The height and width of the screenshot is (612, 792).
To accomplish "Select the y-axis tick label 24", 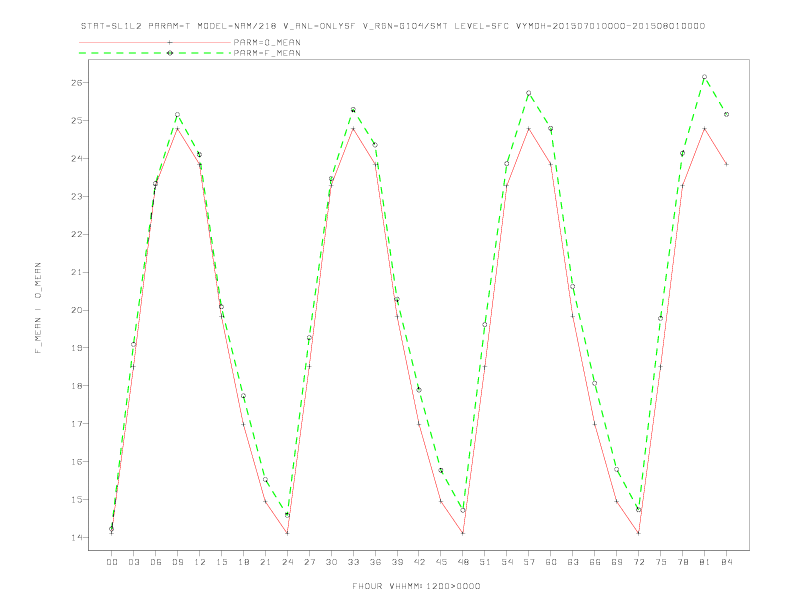I will click(x=77, y=158).
